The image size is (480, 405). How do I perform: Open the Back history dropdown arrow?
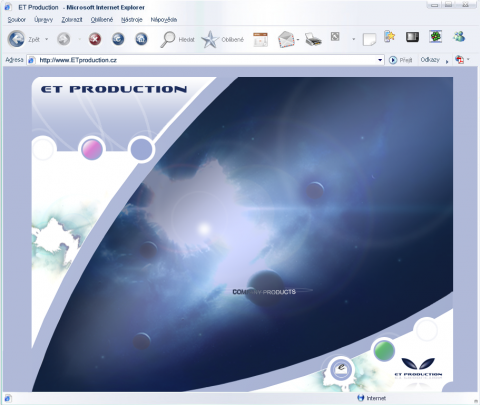point(47,39)
